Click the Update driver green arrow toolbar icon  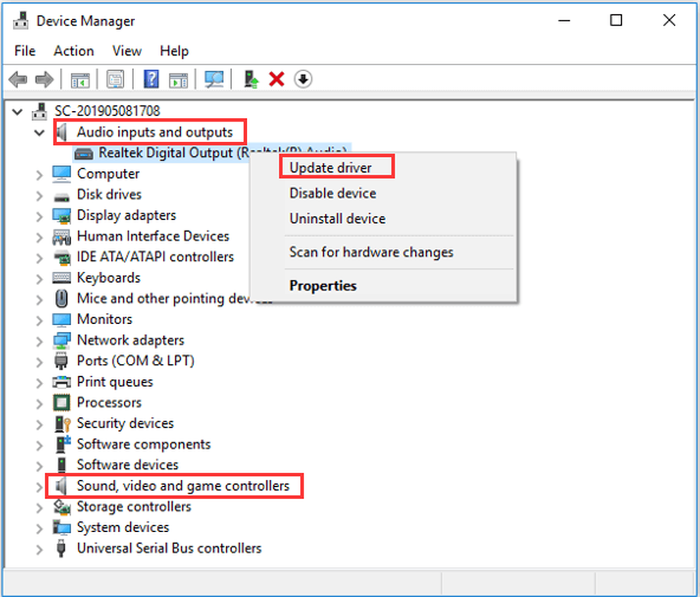pyautogui.click(x=251, y=79)
